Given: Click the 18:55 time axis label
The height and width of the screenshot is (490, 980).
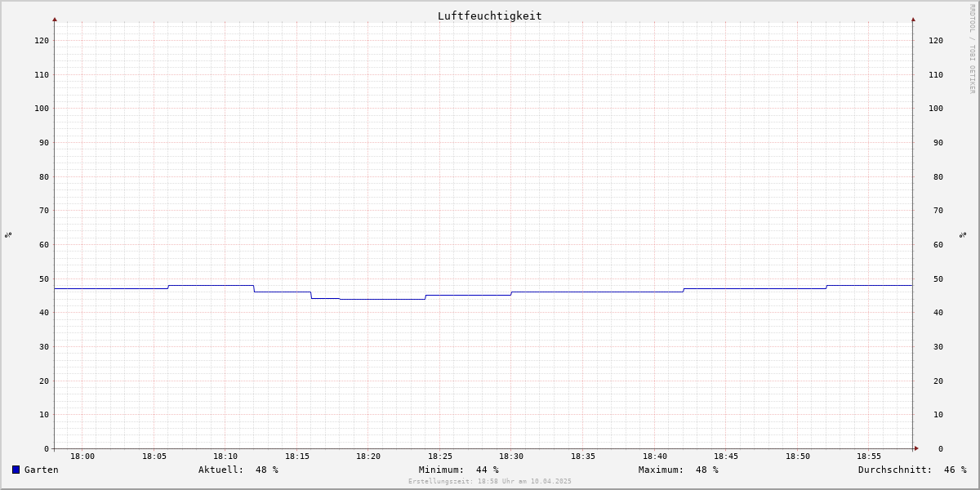Looking at the screenshot, I should (x=869, y=457).
